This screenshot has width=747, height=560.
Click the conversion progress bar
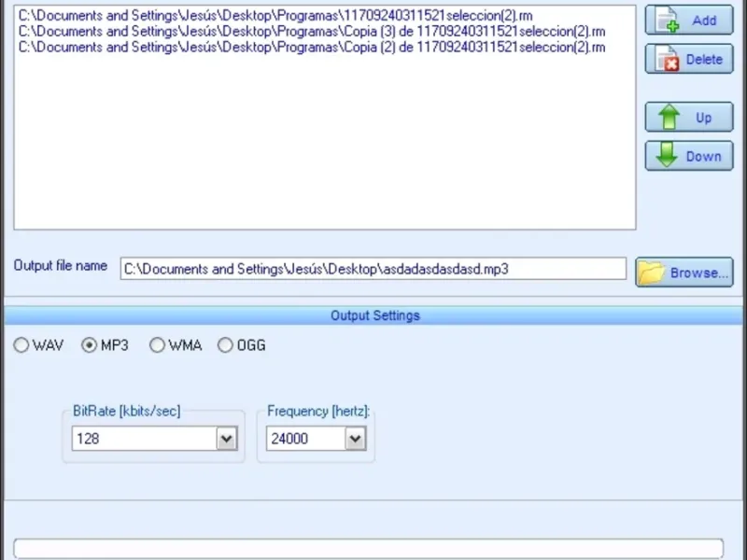point(368,549)
